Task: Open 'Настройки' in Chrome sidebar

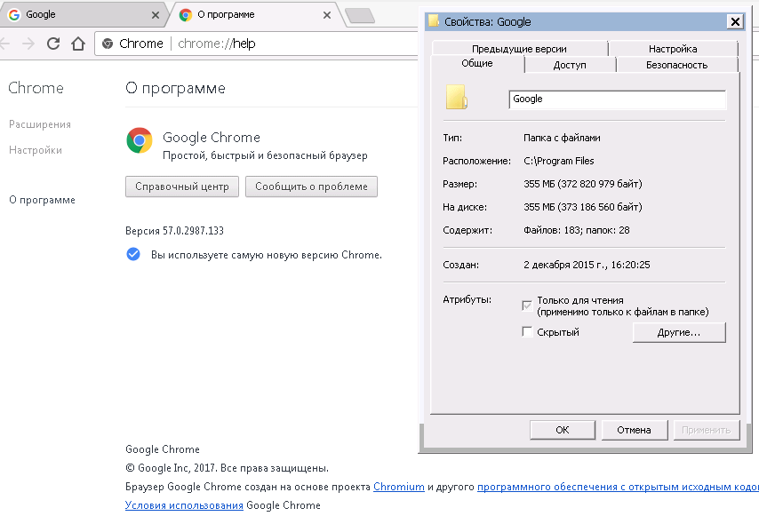Action: [x=36, y=150]
